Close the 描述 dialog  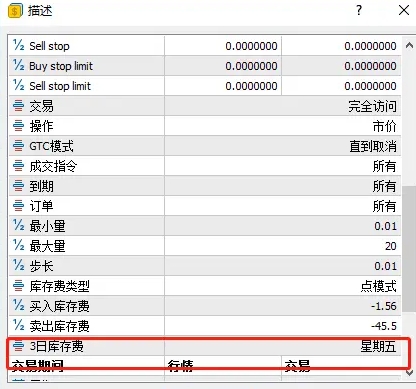pyautogui.click(x=404, y=10)
